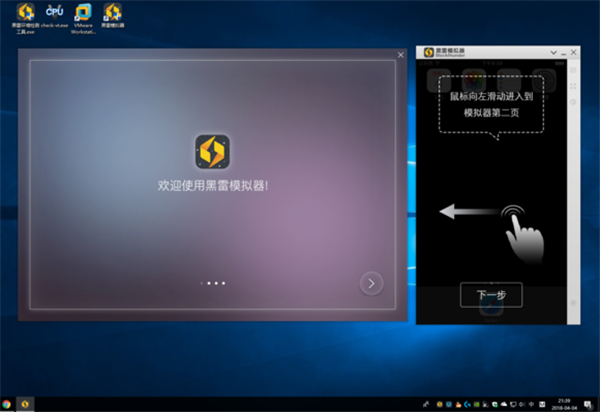
Task: Click the volume icon in system tray
Action: [522, 404]
